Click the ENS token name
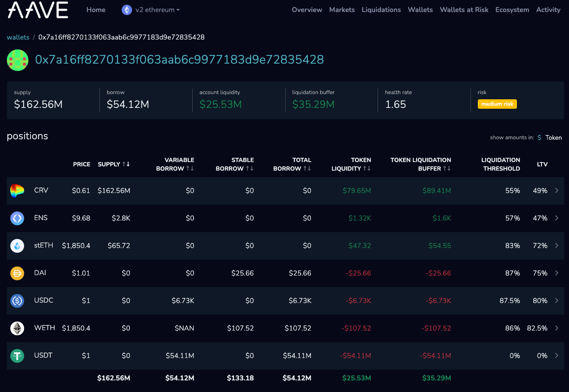This screenshot has height=392, width=569. [41, 218]
